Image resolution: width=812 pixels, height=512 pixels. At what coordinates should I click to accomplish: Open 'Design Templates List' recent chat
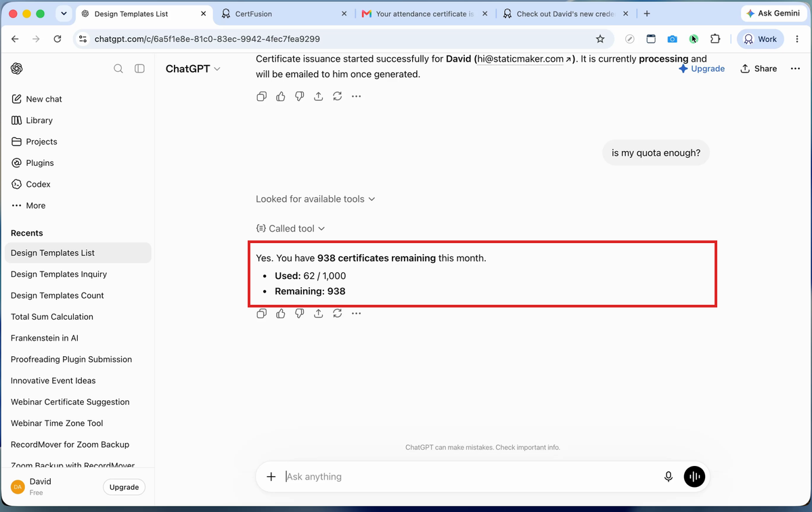tap(78, 253)
